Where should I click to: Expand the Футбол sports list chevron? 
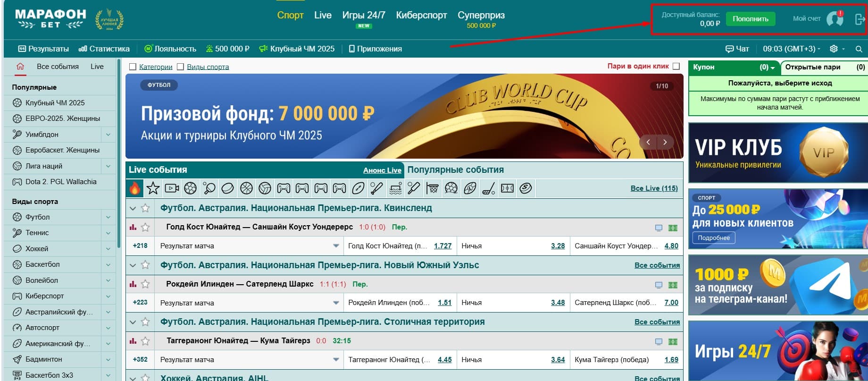pyautogui.click(x=108, y=217)
